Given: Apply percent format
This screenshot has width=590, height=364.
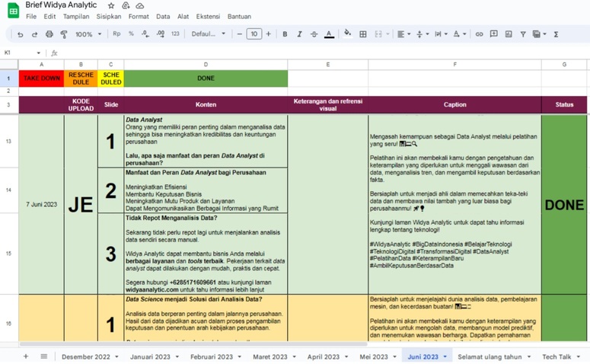Looking at the screenshot, I should (x=131, y=34).
